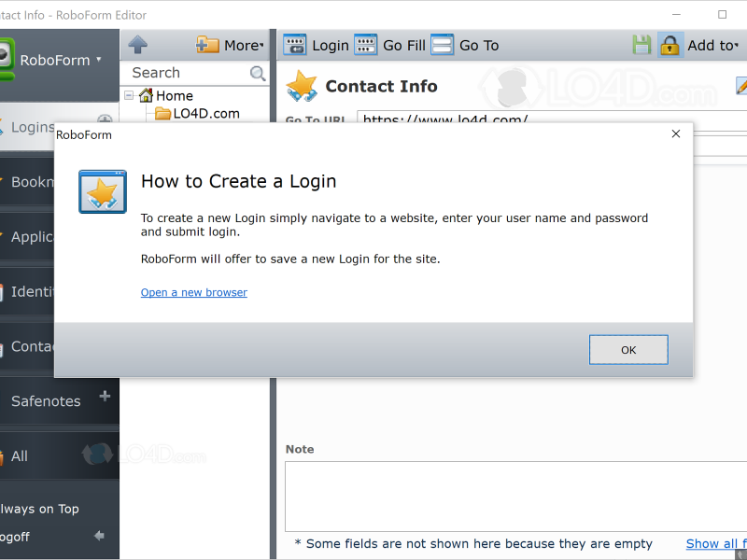This screenshot has height=560, width=747.
Task: Collapse the Home tree node
Action: click(129, 95)
